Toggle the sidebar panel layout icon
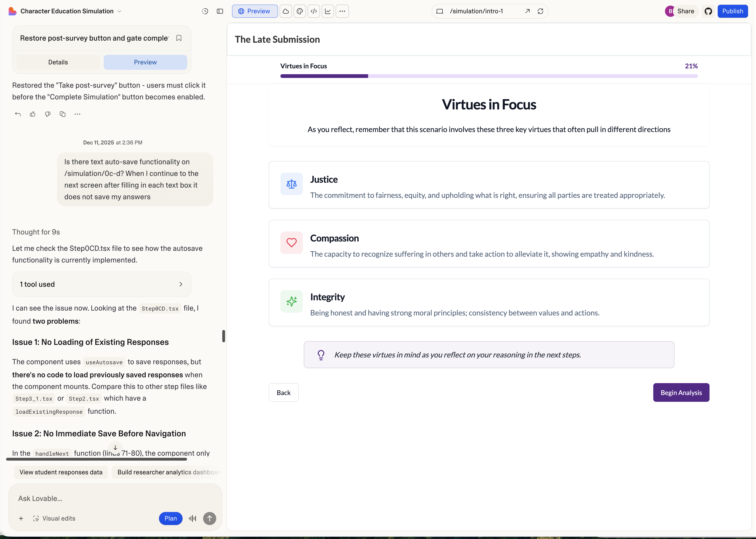 pyautogui.click(x=220, y=11)
